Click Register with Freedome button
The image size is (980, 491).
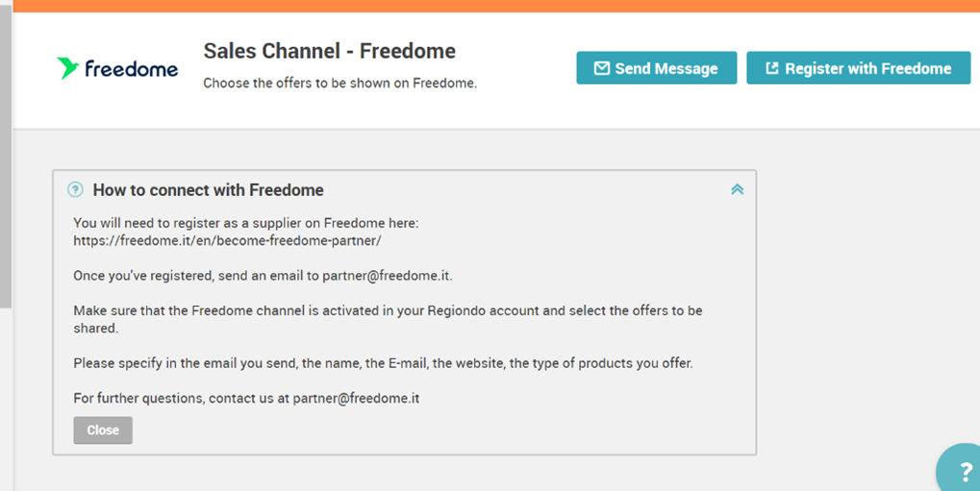[858, 67]
